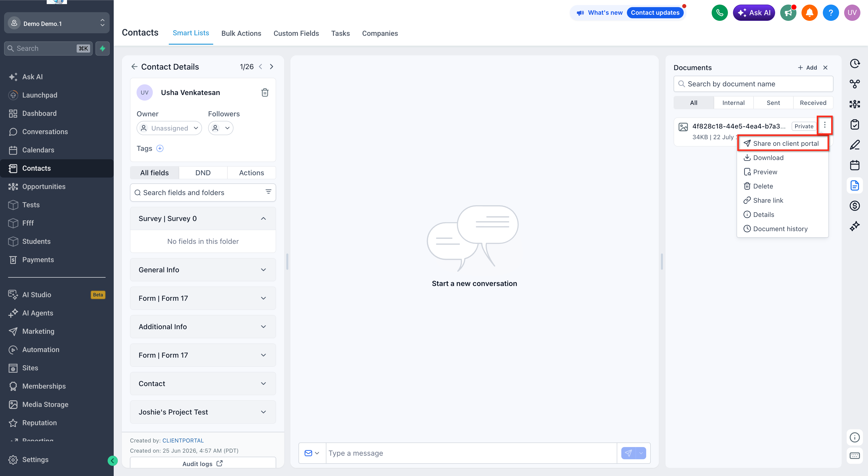Click the green lightning quick actions icon
868x476 pixels.
click(x=103, y=48)
